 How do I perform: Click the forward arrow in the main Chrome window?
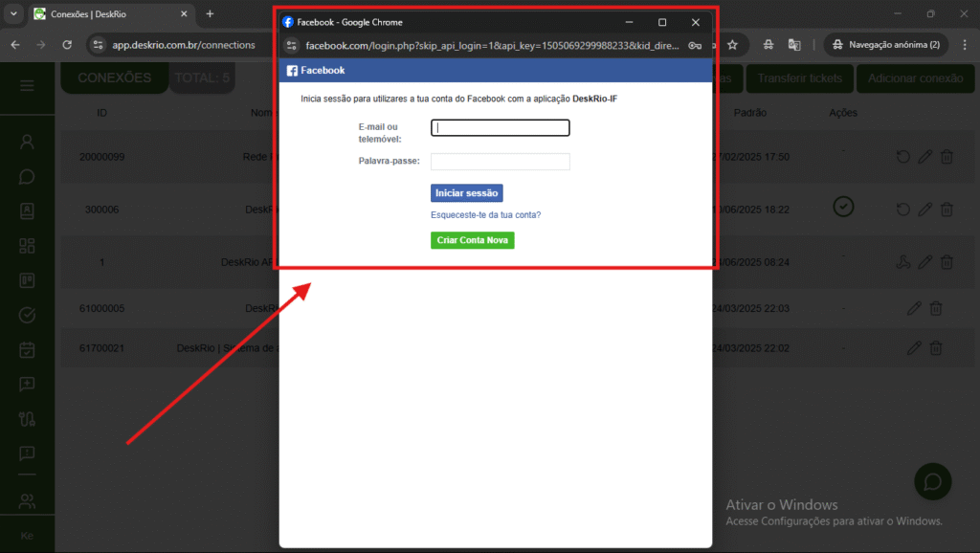[40, 45]
